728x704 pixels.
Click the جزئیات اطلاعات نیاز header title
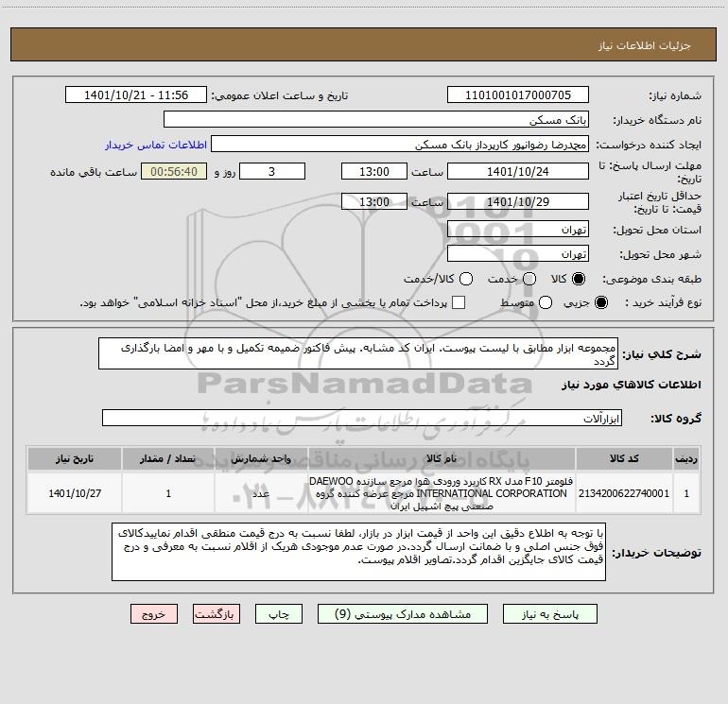click(645, 45)
